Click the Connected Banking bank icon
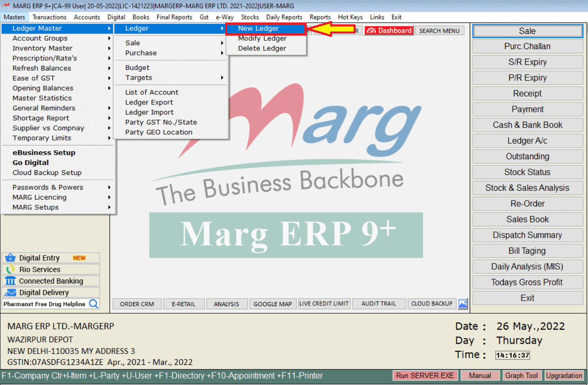 [10, 281]
